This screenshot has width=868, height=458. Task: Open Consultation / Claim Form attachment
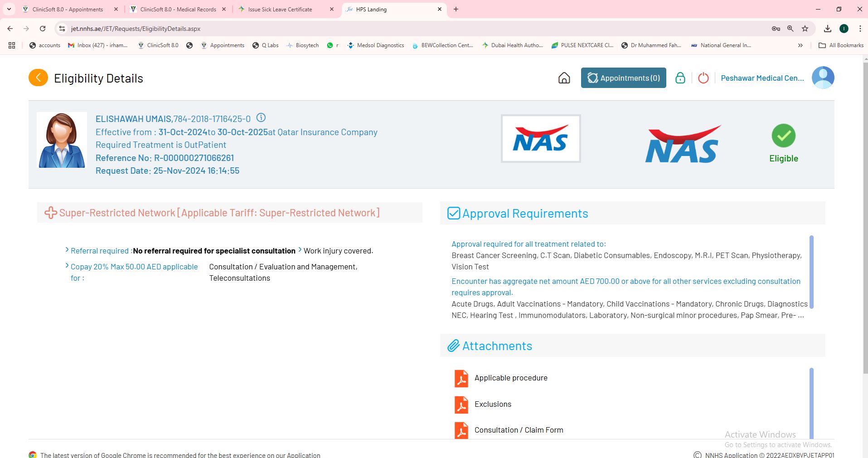coord(519,430)
